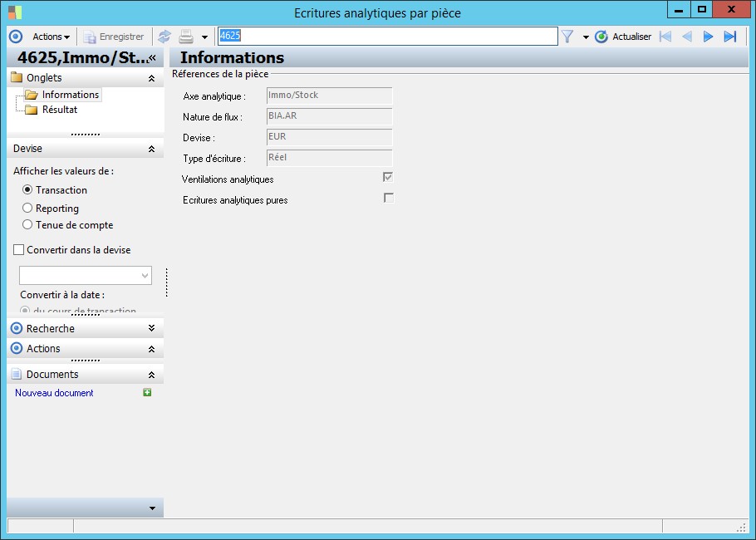
Task: Click the Enregistrer save button
Action: click(114, 37)
